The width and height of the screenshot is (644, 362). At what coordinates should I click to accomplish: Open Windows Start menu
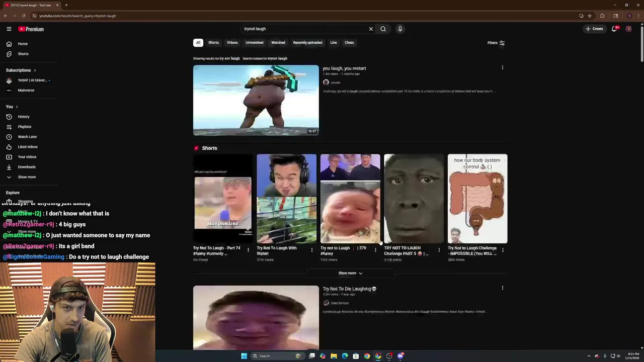pyautogui.click(x=244, y=356)
